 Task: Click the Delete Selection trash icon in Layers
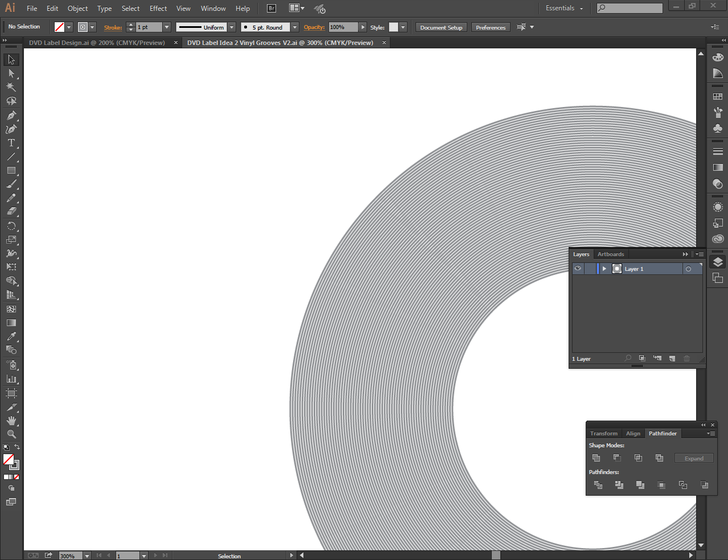[687, 359]
